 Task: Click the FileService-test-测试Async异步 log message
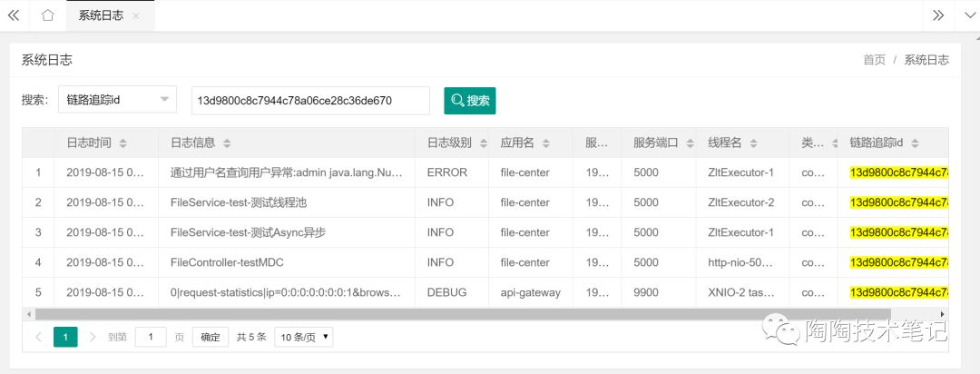pos(248,232)
